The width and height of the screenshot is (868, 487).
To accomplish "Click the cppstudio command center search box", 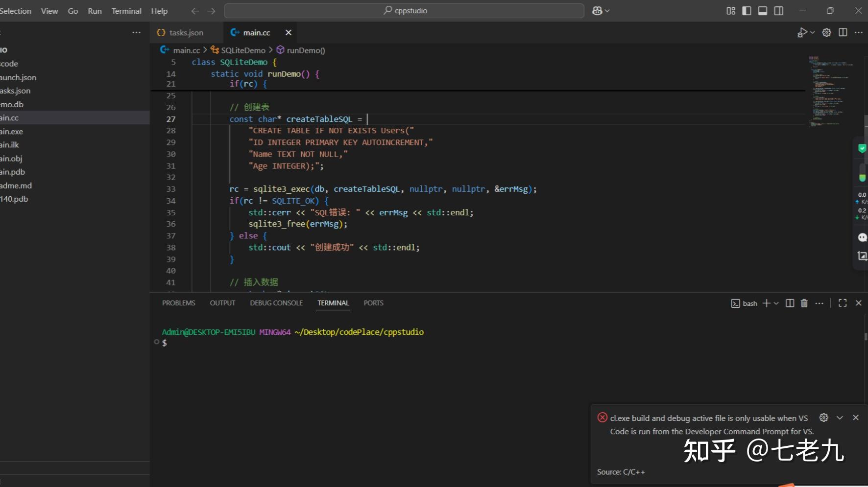I will coord(404,11).
